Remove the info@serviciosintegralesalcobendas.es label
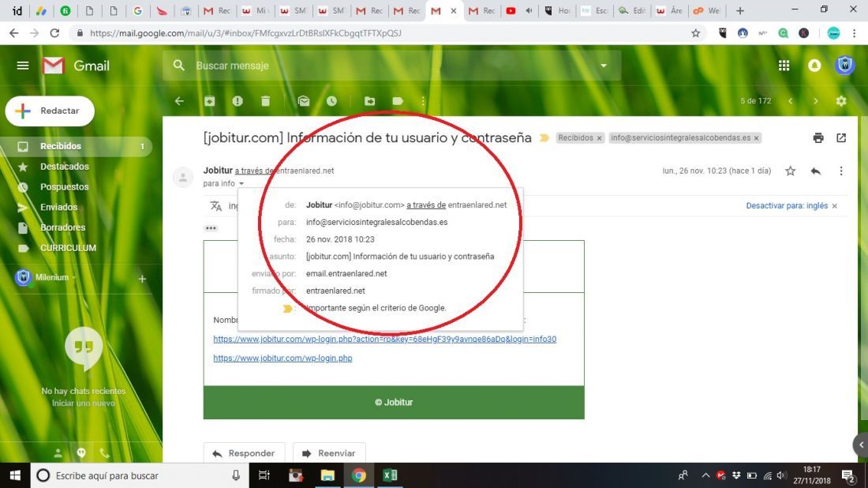 (756, 138)
